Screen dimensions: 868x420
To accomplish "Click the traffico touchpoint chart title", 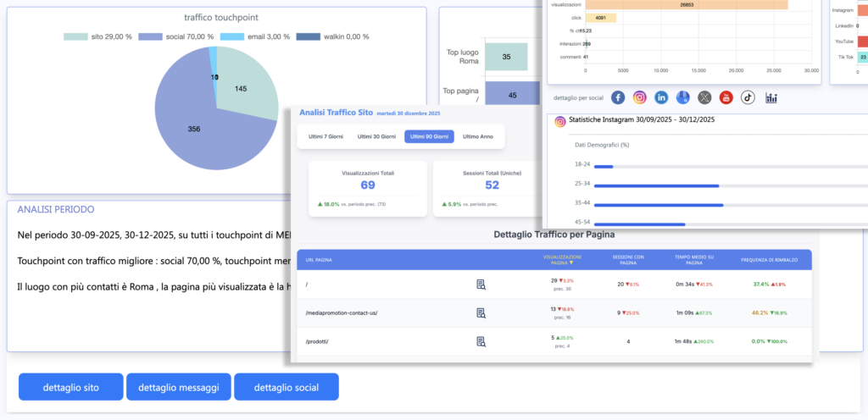I will [x=221, y=18].
